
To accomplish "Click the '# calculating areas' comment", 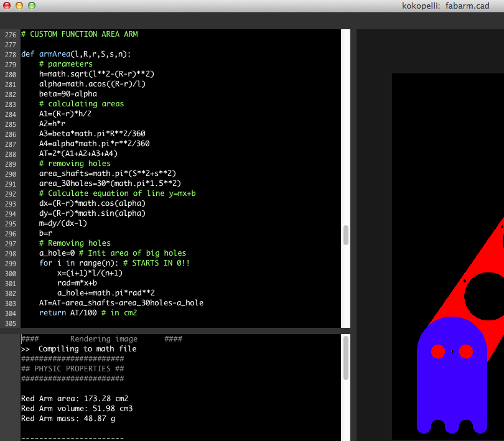I will [x=82, y=104].
